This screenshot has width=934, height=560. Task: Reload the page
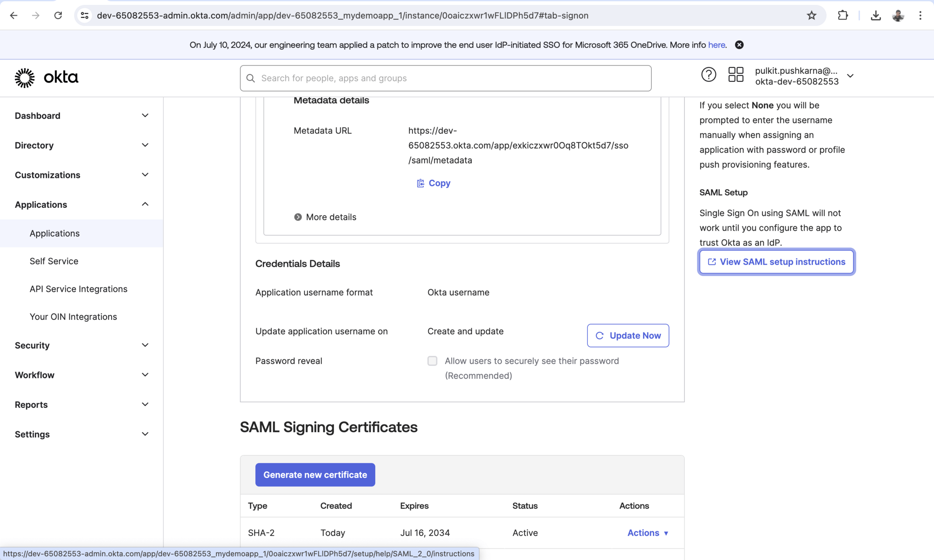coord(58,15)
